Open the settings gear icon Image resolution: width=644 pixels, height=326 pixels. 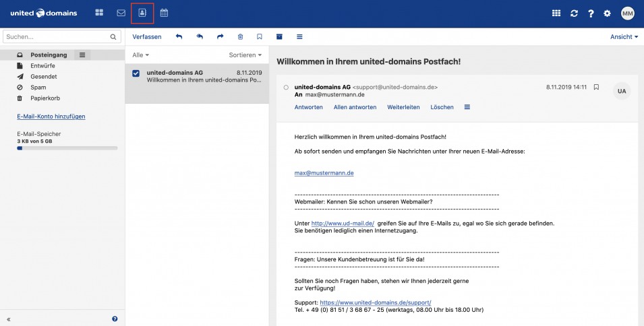coord(607,13)
